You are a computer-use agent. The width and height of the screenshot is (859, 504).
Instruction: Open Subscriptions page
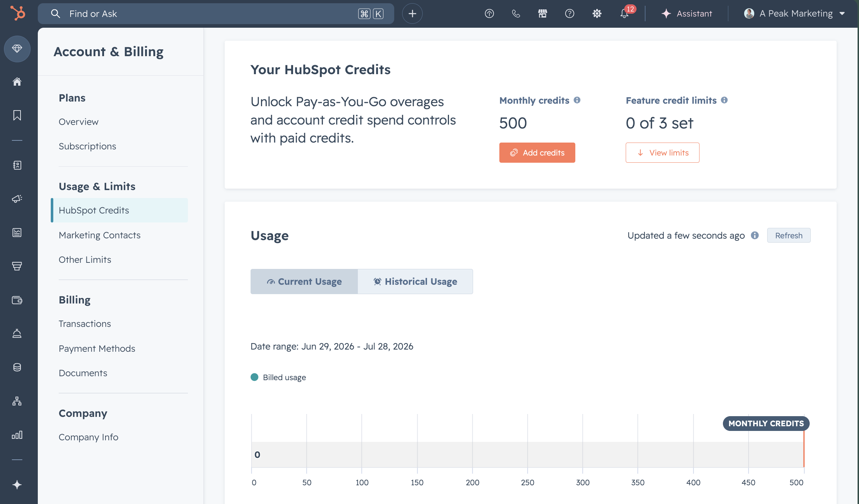[x=87, y=146]
